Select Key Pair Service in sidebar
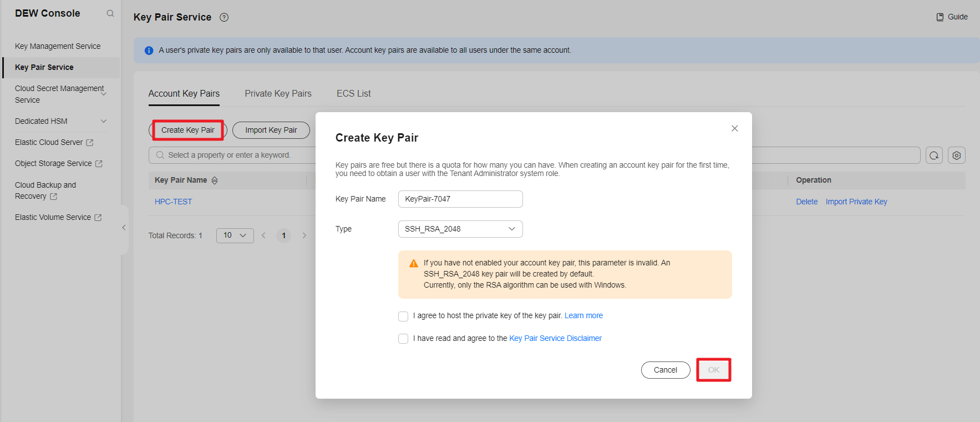Viewport: 980px width, 422px height. (x=44, y=67)
